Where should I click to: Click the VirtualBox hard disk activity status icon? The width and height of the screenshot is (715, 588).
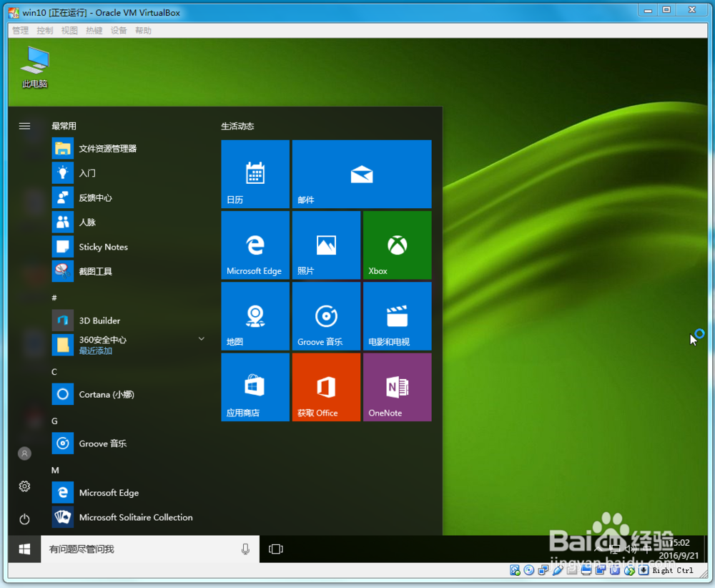point(515,570)
